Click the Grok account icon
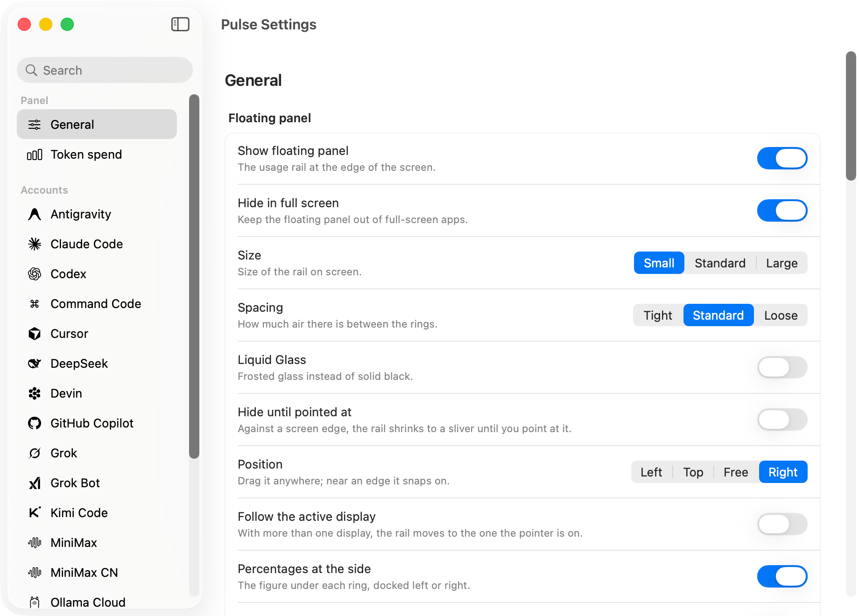The height and width of the screenshot is (616, 859). pos(35,453)
